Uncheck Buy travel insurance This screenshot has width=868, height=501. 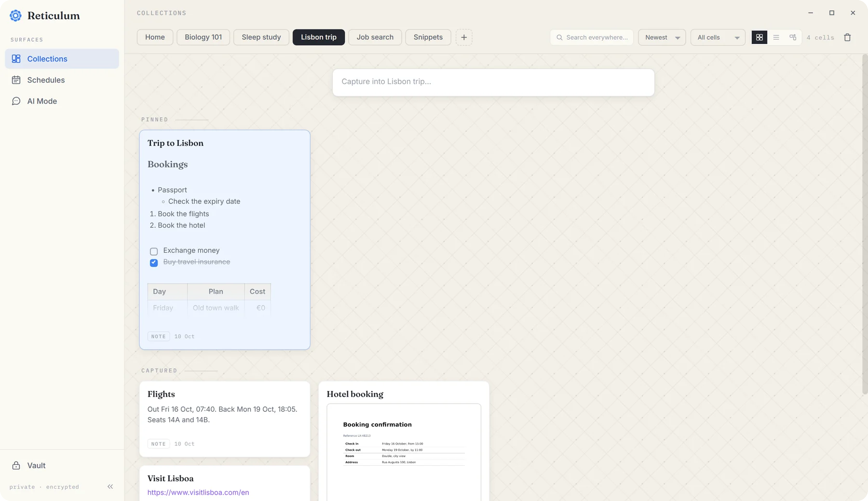(x=154, y=263)
